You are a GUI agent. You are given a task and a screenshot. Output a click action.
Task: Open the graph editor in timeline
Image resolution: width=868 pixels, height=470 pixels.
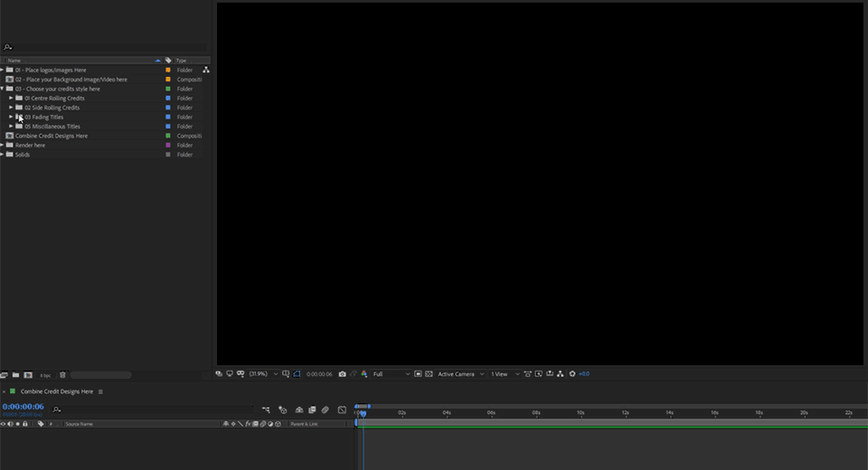click(342, 410)
